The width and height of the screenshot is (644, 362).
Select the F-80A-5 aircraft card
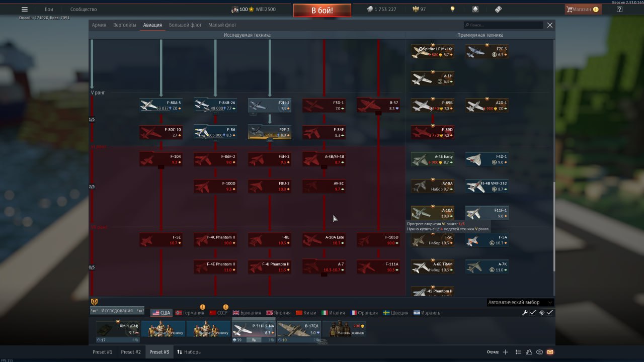(x=161, y=105)
